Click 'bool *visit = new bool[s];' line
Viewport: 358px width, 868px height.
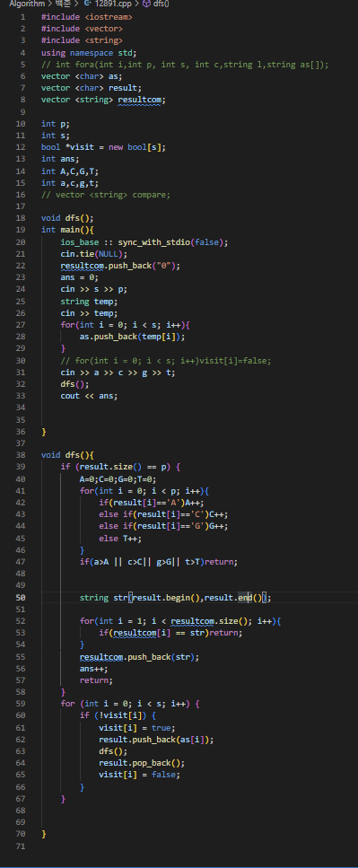coord(103,147)
